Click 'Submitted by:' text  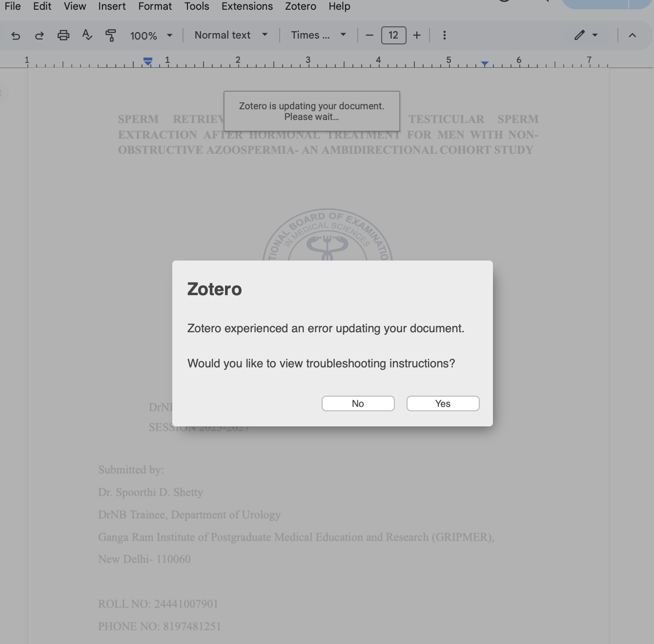click(x=131, y=470)
